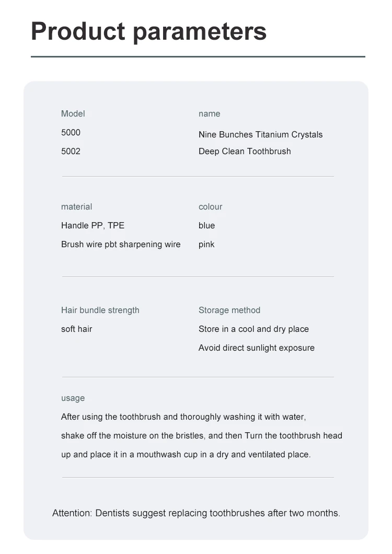Select the pink colour option
This screenshot has width=392, height=554.
point(206,244)
